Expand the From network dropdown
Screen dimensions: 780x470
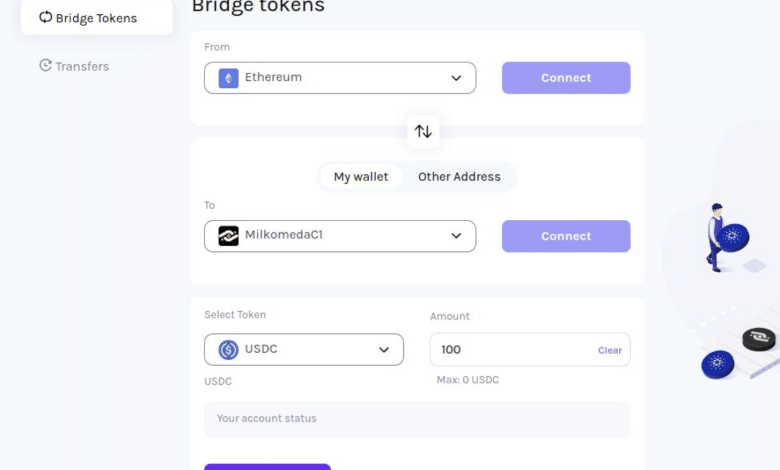(x=456, y=78)
